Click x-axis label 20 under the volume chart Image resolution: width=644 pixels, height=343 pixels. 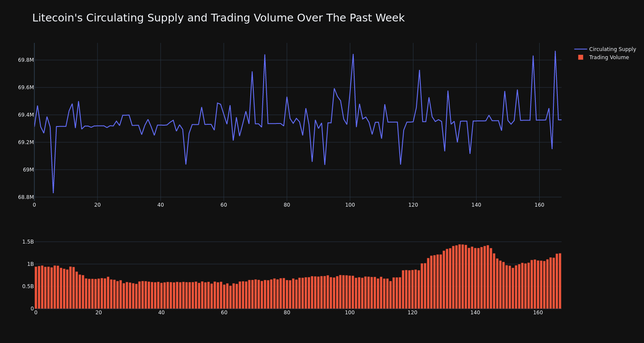pyautogui.click(x=99, y=313)
